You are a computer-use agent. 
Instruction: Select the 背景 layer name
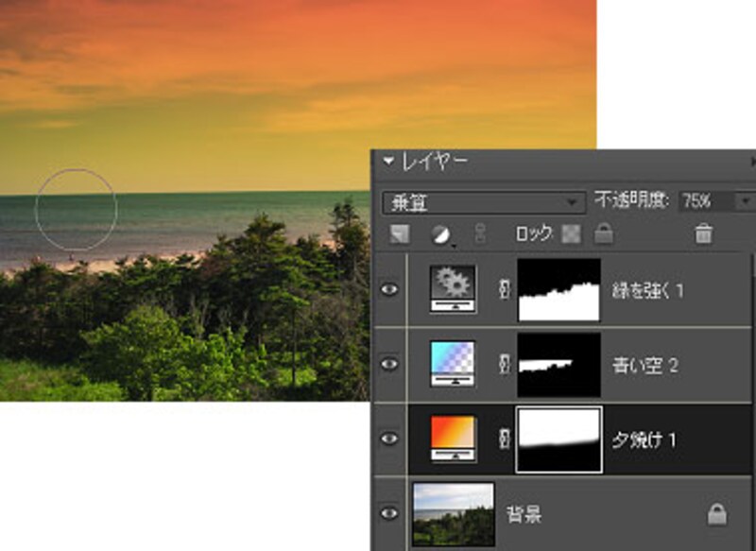(x=524, y=514)
